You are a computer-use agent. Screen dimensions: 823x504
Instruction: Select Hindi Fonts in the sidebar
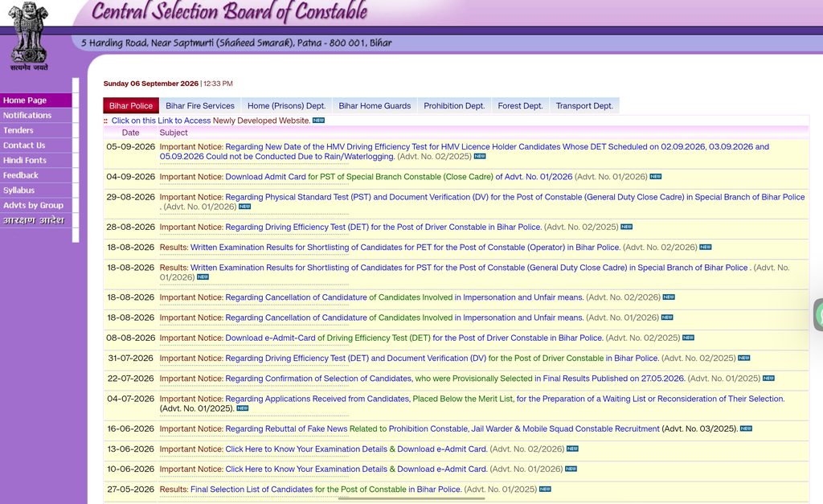[x=35, y=160]
